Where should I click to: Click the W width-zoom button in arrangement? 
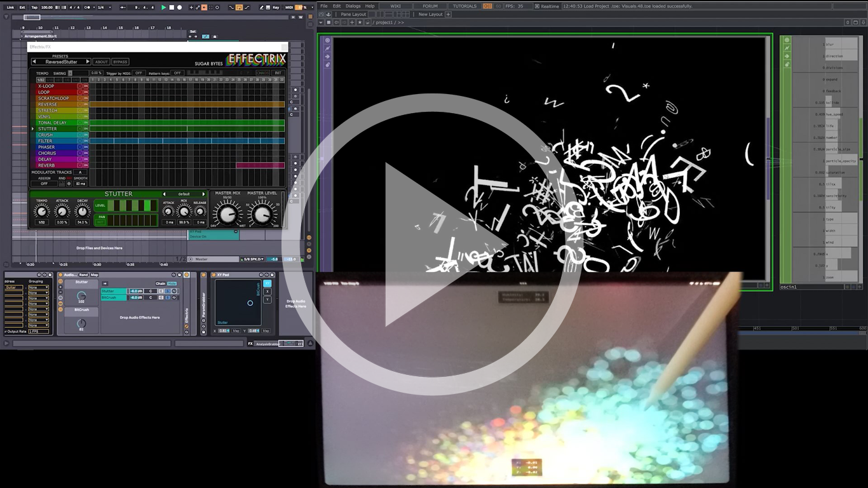point(301,17)
